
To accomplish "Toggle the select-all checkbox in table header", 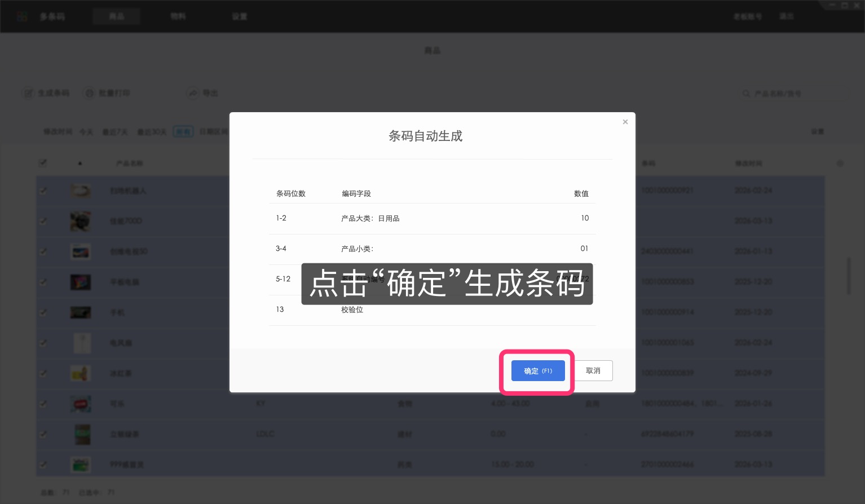I will pos(43,162).
